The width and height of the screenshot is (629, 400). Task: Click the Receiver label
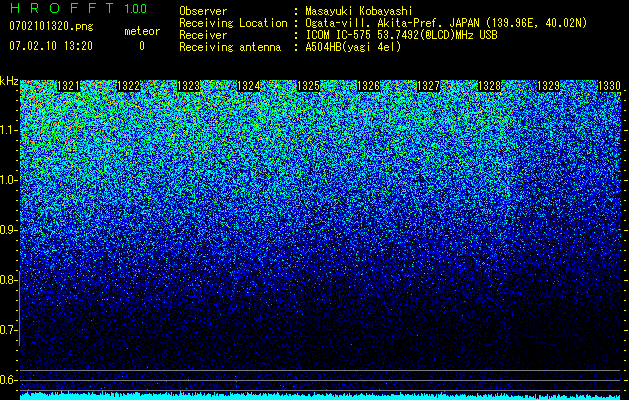pyautogui.click(x=203, y=35)
